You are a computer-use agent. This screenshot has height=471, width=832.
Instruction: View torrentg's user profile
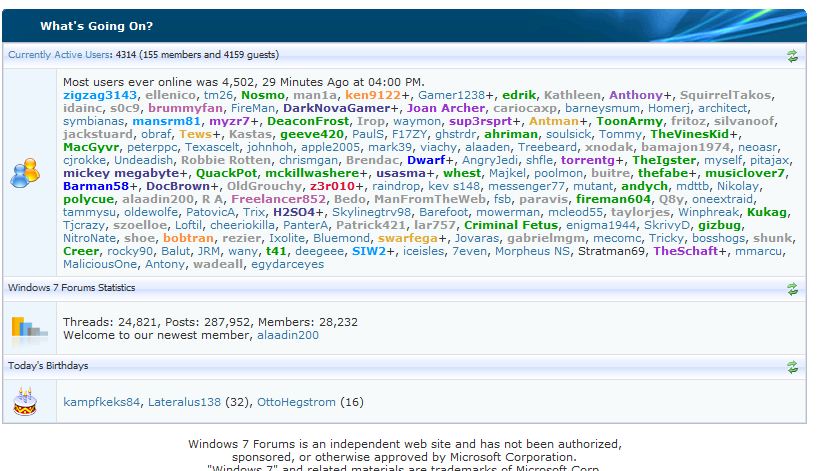(x=588, y=160)
